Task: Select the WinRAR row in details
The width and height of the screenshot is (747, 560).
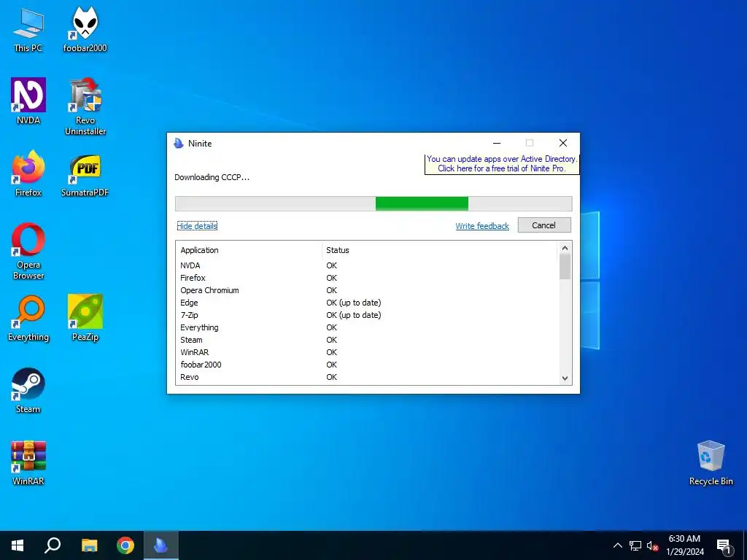Action: tap(367, 352)
